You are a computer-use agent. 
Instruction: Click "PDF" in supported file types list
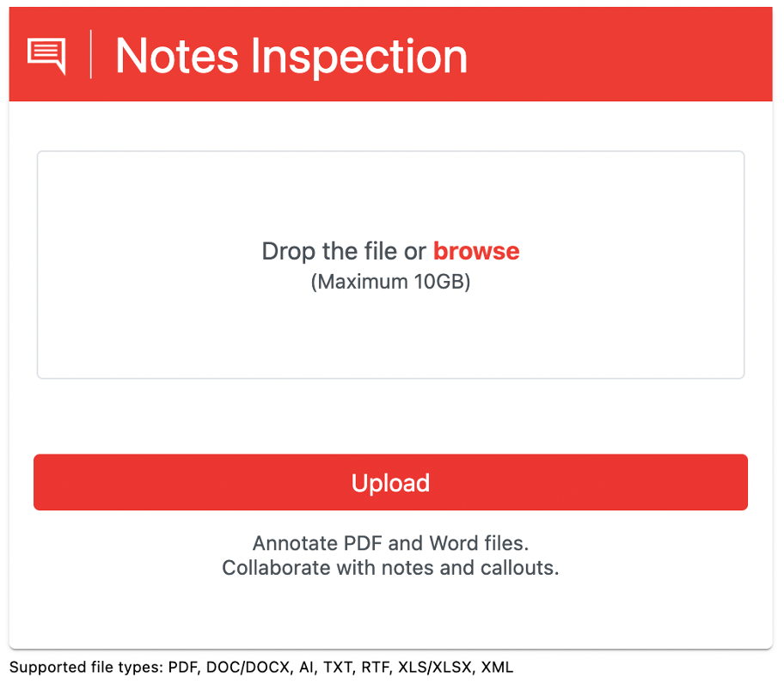click(182, 667)
